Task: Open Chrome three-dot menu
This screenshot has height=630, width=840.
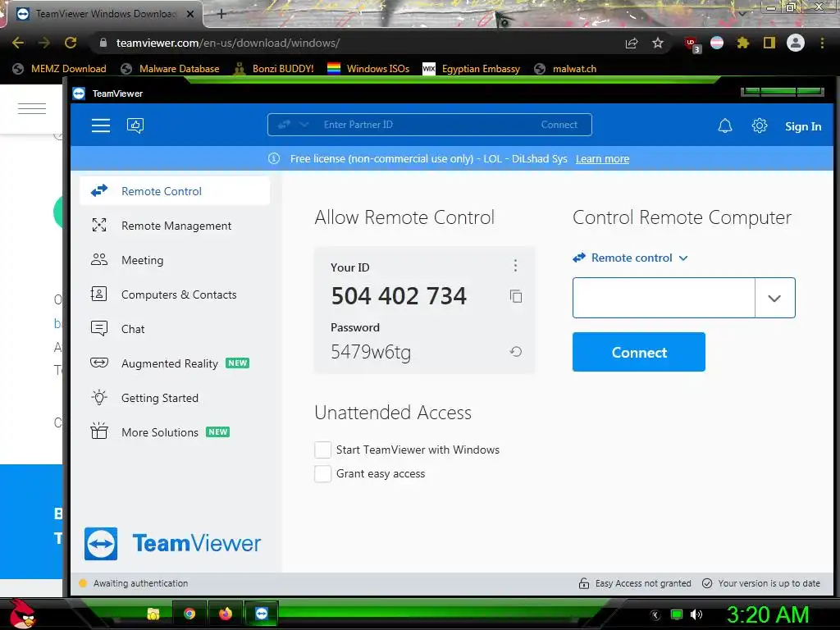Action: 822,43
